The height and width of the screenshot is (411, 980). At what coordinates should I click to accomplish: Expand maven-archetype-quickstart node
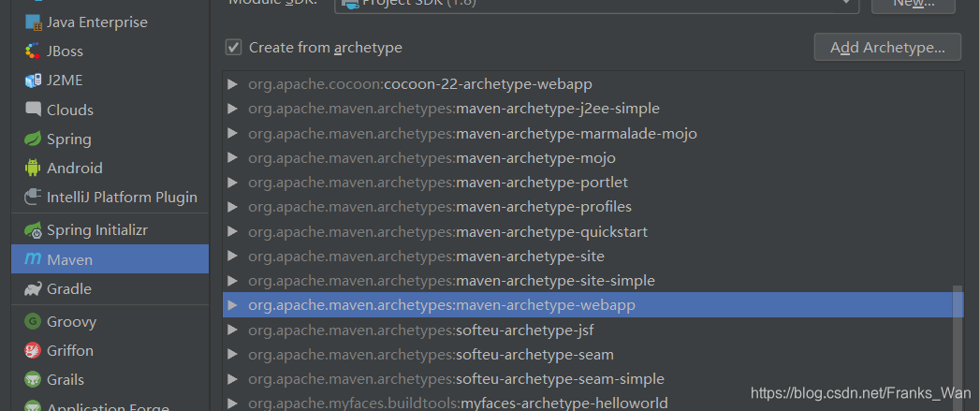[x=232, y=232]
